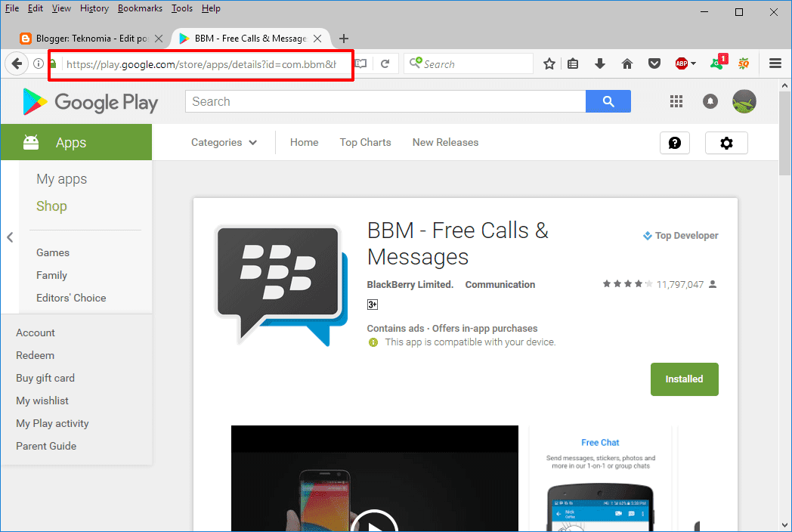792x532 pixels.
Task: Bookmark this page with the star icon
Action: [549, 63]
